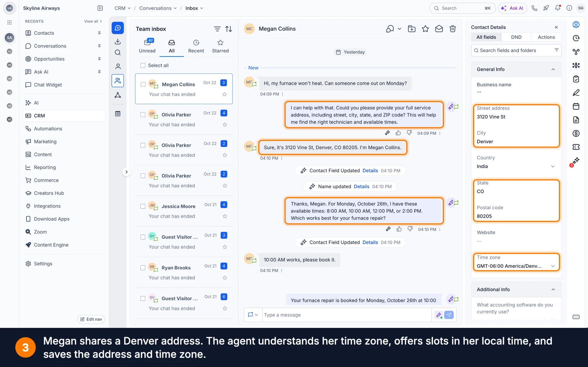Open Details link for Name updated
Screen dimensions: 588x367
pos(361,186)
